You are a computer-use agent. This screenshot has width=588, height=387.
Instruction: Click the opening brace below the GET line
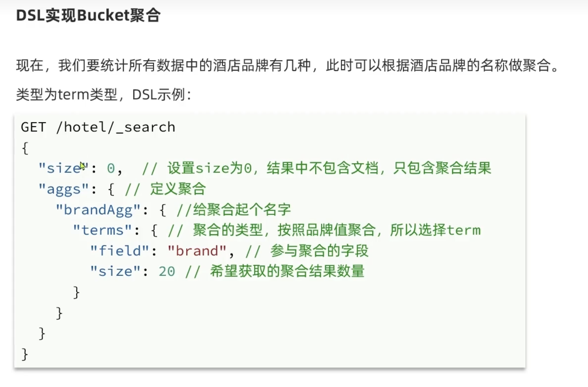[25, 148]
